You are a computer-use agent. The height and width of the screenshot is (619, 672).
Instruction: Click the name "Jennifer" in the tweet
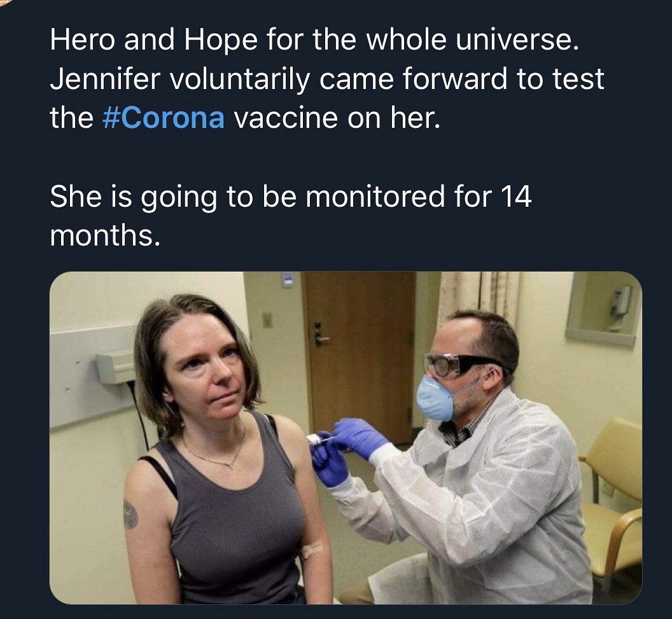[97, 80]
